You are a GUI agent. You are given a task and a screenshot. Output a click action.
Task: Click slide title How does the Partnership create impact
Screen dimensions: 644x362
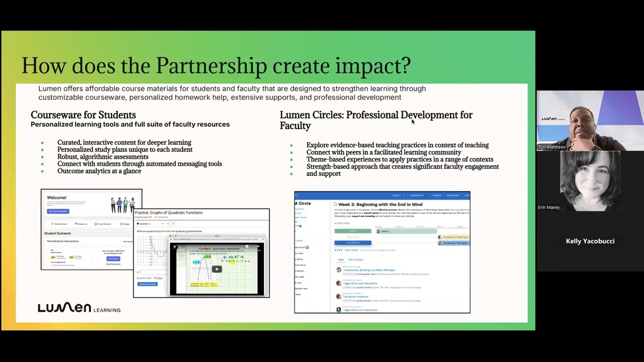216,65
